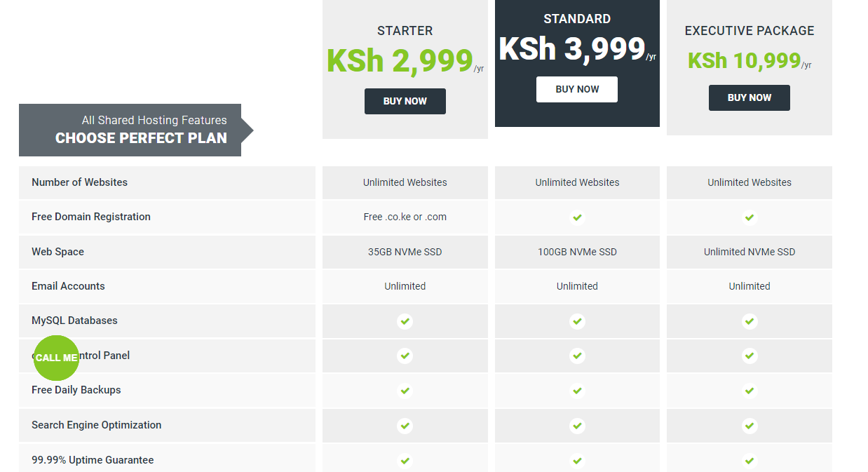
Task: Click the Standard MySQL Databases checkmark
Action: (577, 321)
